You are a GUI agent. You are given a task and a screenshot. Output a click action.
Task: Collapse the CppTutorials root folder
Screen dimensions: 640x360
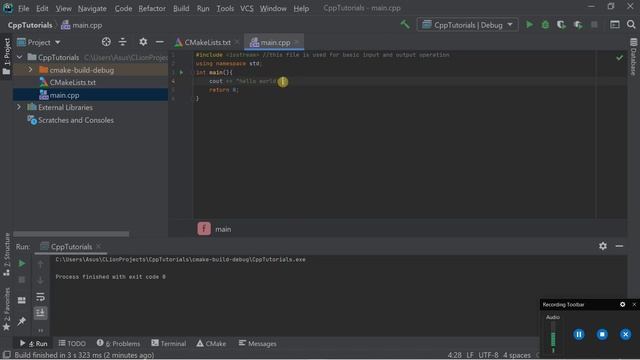pyautogui.click(x=20, y=57)
